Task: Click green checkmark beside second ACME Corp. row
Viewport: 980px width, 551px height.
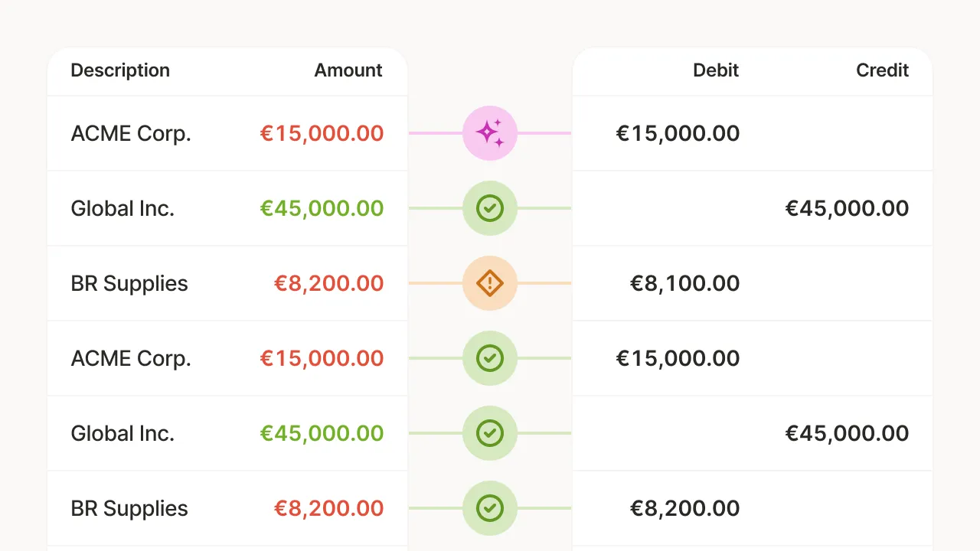Action: pyautogui.click(x=490, y=358)
